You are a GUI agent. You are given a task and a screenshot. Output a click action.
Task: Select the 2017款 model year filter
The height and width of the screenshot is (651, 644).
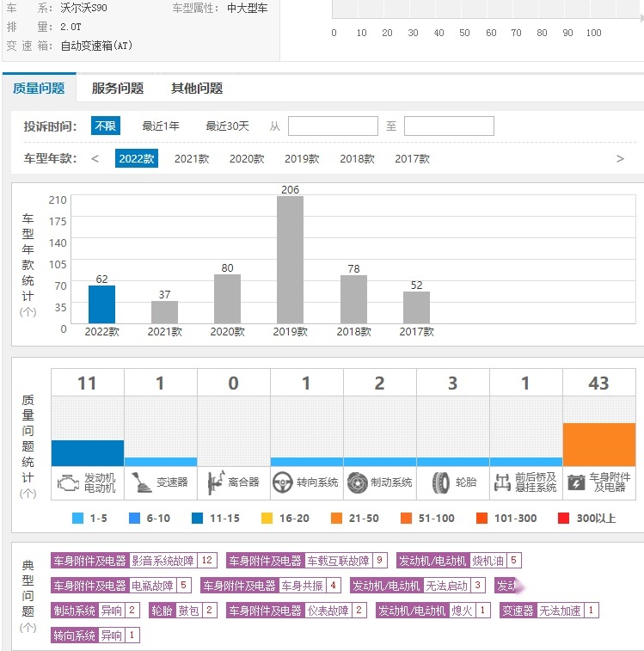coord(413,158)
